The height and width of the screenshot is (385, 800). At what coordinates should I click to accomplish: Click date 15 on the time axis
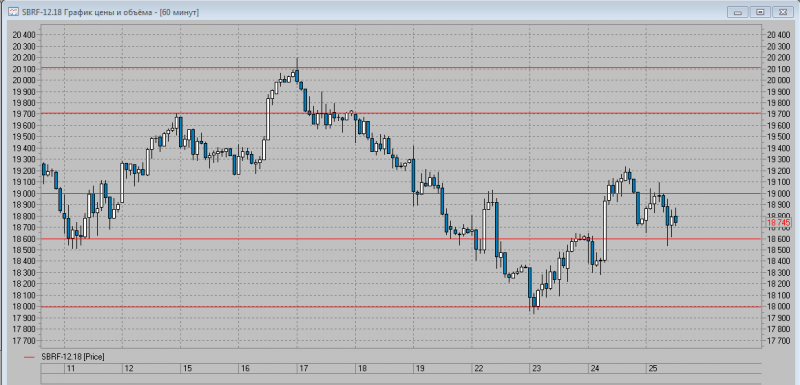click(187, 368)
